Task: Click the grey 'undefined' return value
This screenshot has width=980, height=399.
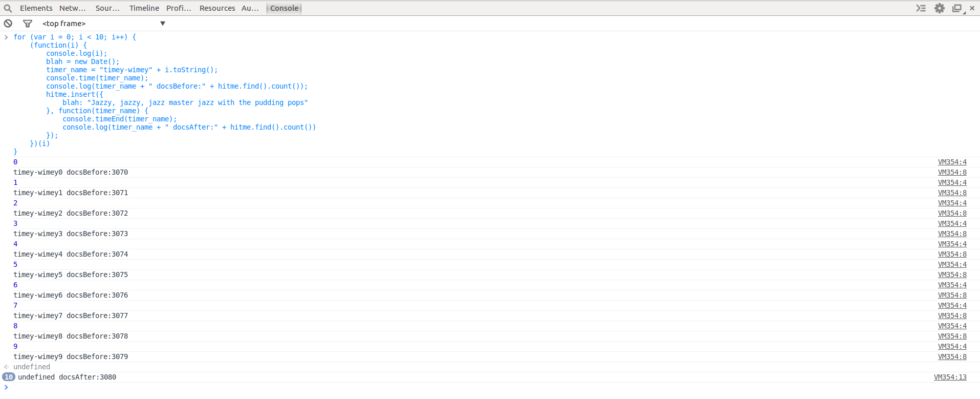Action: tap(32, 367)
